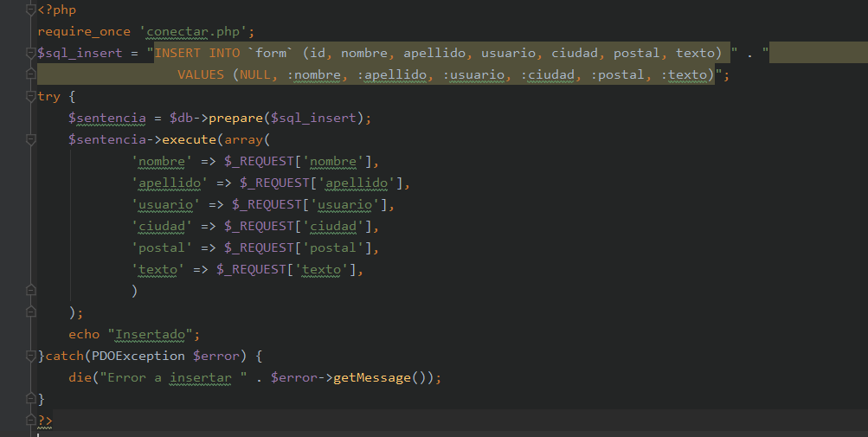868x437 pixels.
Task: Click the "Insertado" echo string
Action: (x=153, y=334)
